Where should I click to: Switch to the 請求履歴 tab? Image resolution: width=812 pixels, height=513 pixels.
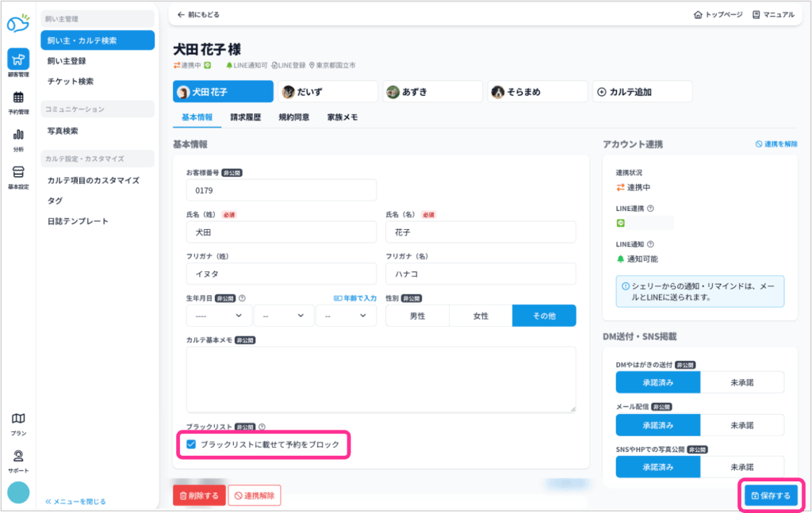pos(245,117)
